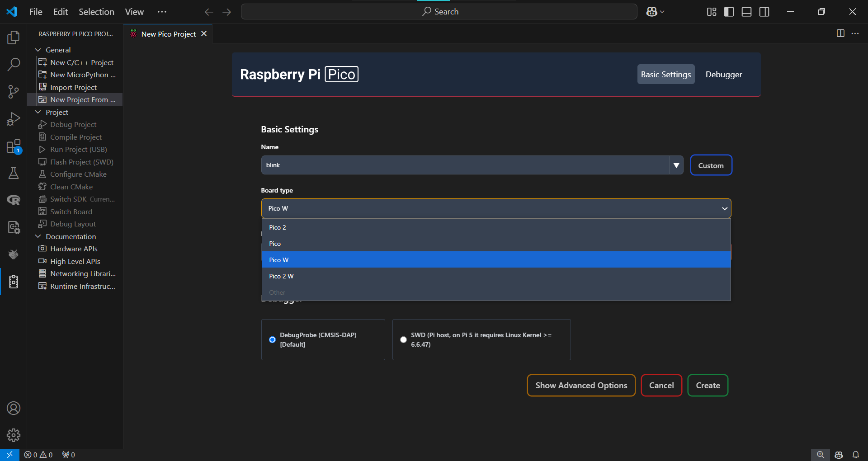Open the Source Control view

pos(14,92)
